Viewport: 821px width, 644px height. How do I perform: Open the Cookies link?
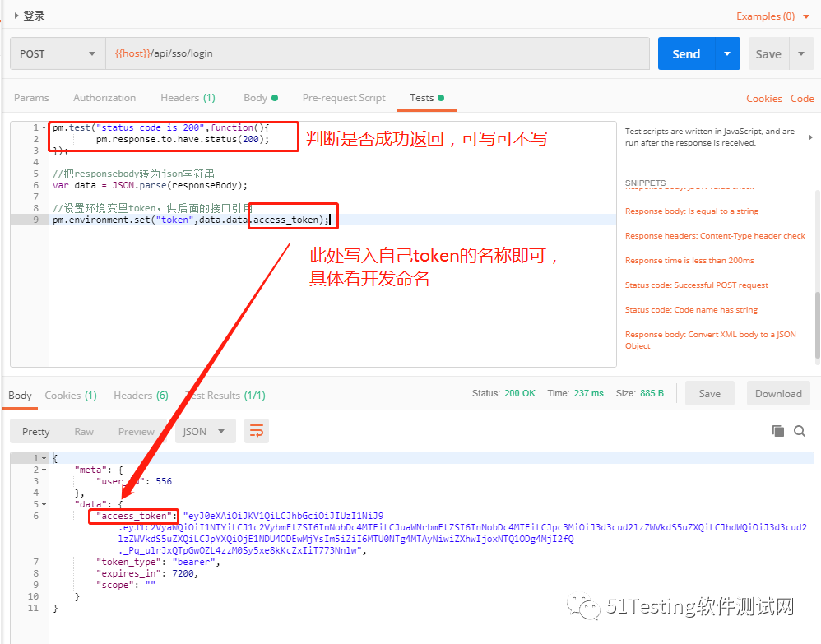[763, 98]
